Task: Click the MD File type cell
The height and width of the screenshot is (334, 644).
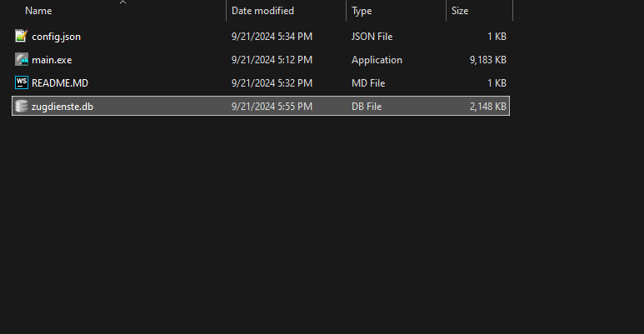Action: tap(368, 83)
